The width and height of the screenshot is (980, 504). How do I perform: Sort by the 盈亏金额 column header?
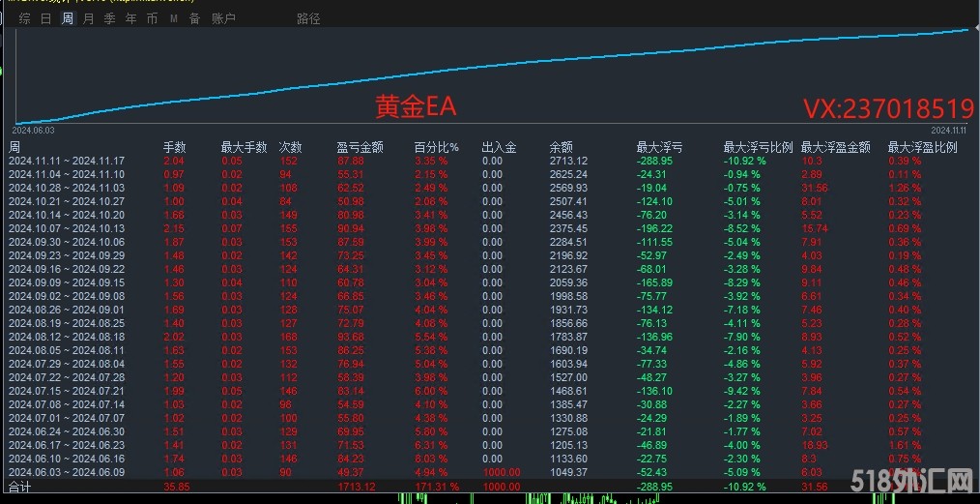pyautogui.click(x=360, y=148)
